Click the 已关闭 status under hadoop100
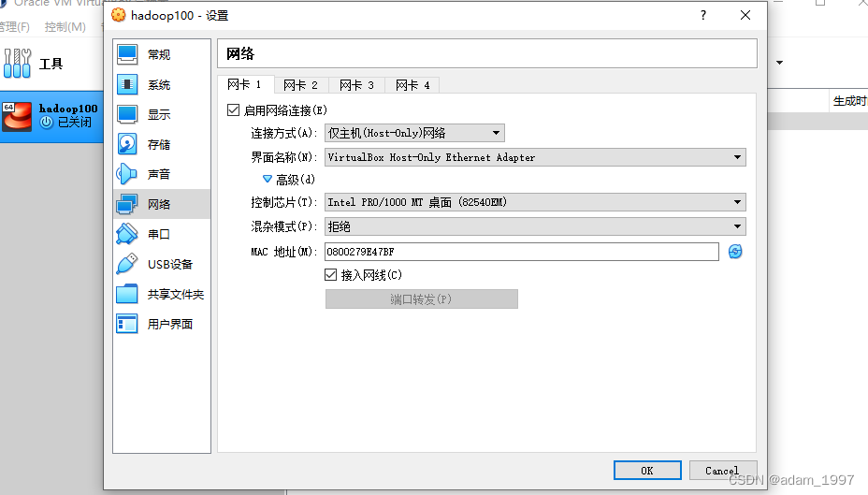The width and height of the screenshot is (868, 495). pos(75,122)
